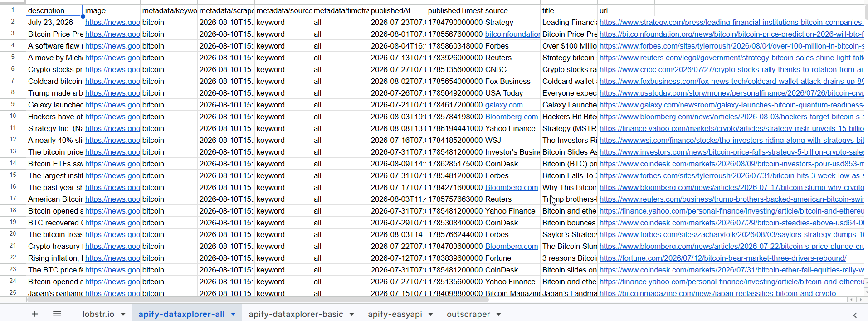This screenshot has width=868, height=321.
Task: Select the 'description' header cell
Action: 54,10
